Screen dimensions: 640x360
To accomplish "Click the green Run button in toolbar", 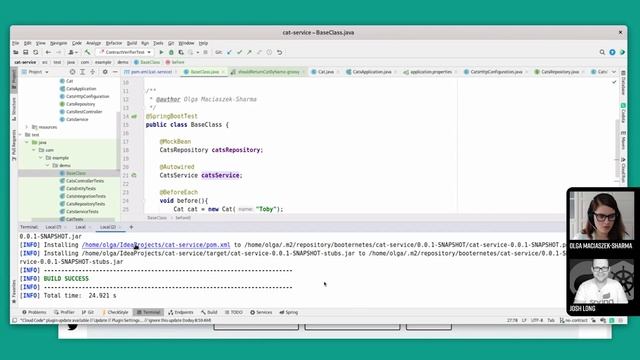I will tap(161, 52).
